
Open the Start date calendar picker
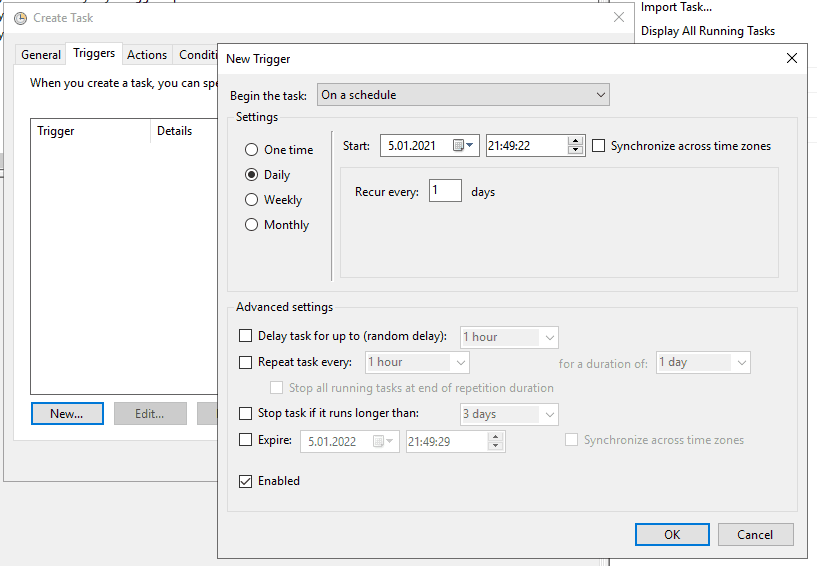[x=463, y=146]
